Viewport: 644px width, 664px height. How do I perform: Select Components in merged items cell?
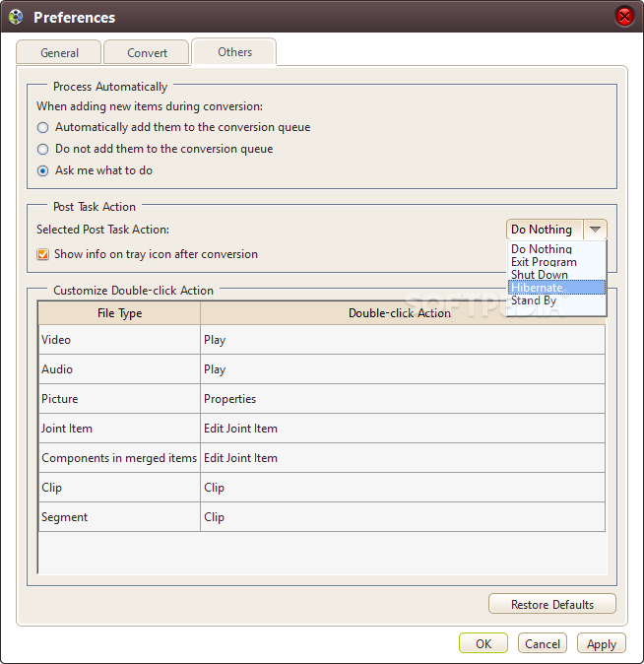pyautogui.click(x=119, y=458)
